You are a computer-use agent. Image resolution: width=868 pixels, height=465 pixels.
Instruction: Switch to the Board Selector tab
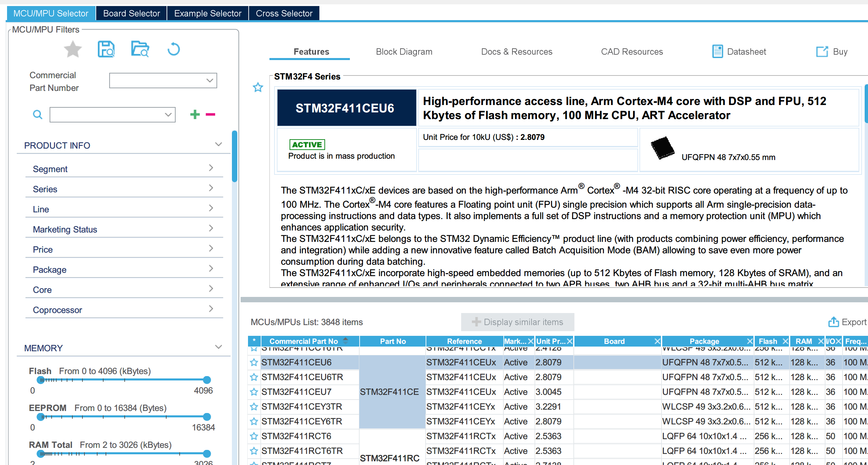pos(131,13)
